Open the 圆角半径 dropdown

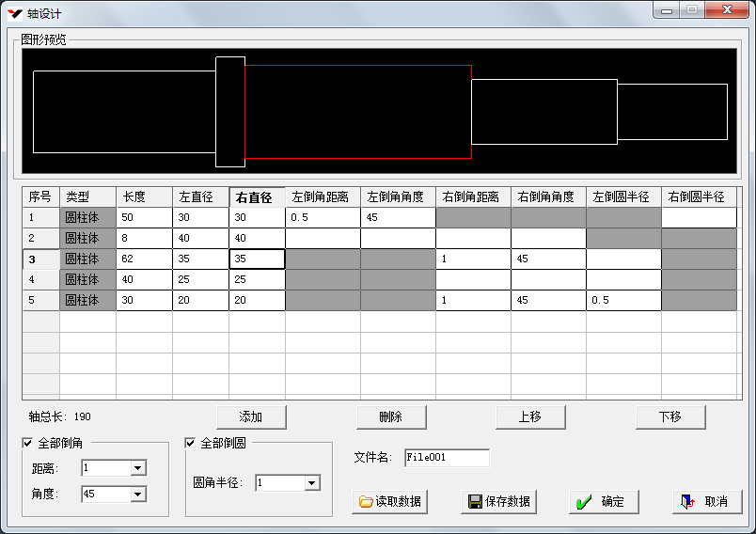pos(312,483)
